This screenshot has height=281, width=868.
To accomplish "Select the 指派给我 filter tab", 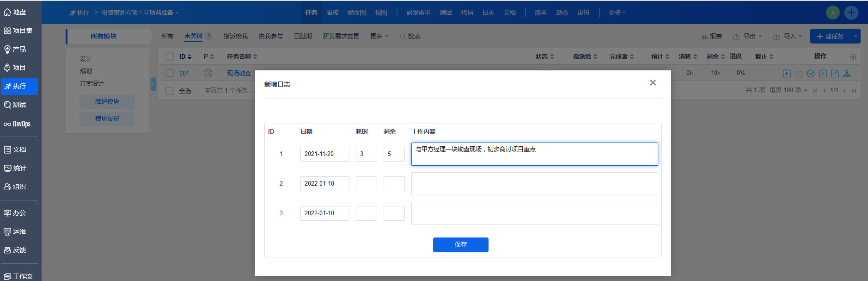I will coord(235,36).
